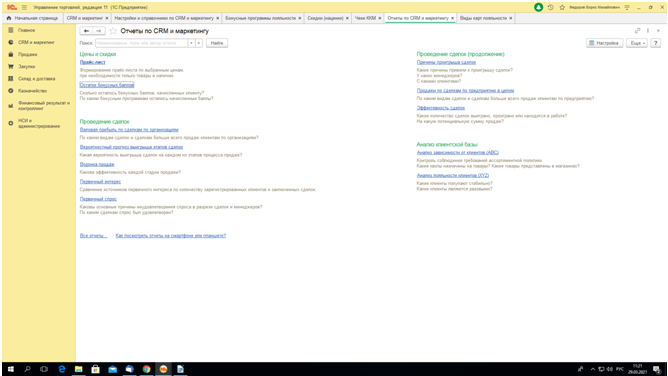Click the Все отчеты... link
This screenshot has width=668, height=376.
pos(93,235)
